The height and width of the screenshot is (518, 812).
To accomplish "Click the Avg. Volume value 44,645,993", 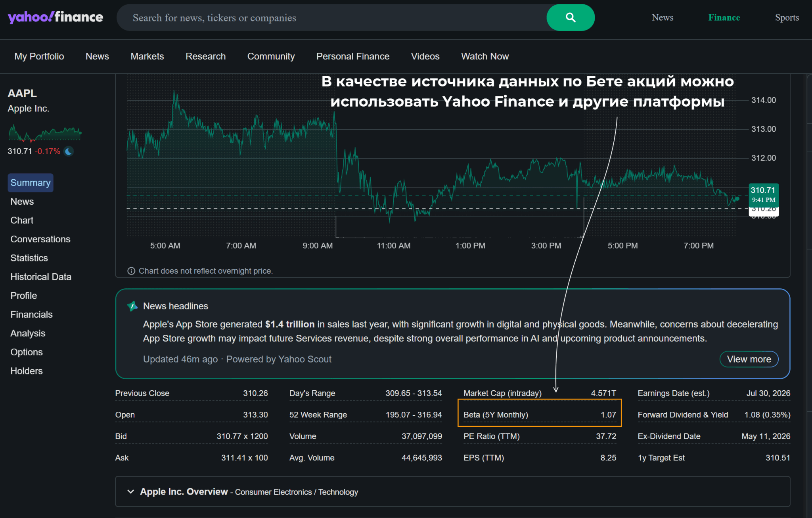I will point(422,458).
